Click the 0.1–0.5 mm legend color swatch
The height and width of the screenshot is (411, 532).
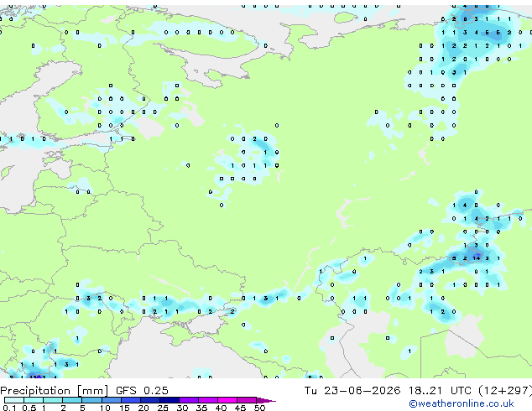(x=14, y=400)
